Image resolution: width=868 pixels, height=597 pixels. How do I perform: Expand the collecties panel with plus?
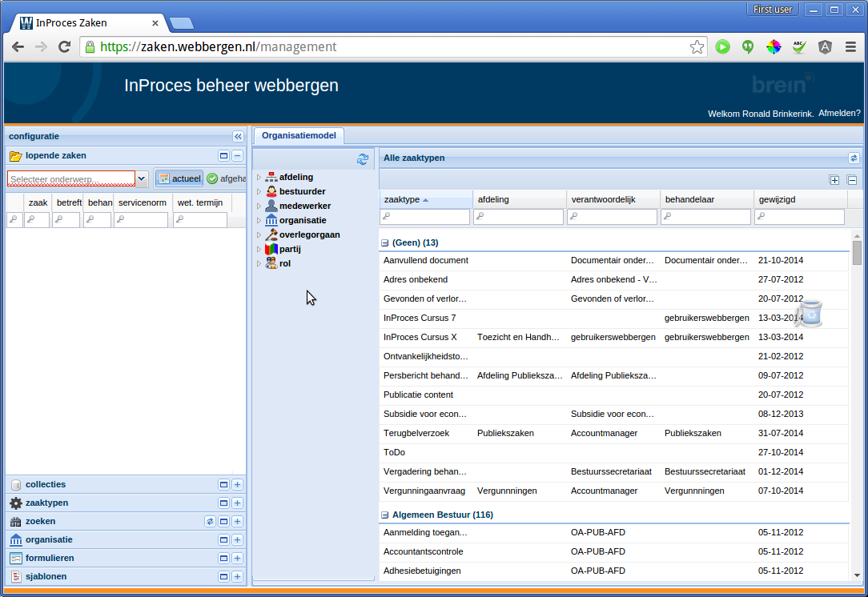(x=238, y=485)
